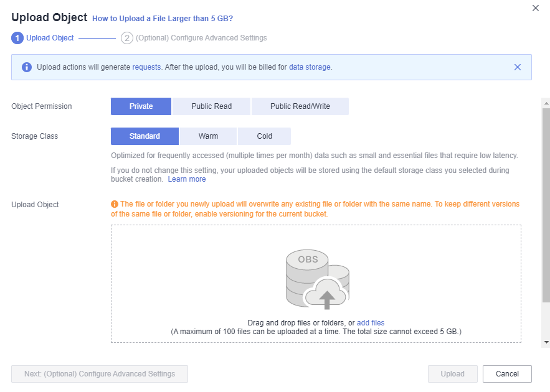Switch storage class to Warm
The image size is (550, 392).
(x=209, y=136)
